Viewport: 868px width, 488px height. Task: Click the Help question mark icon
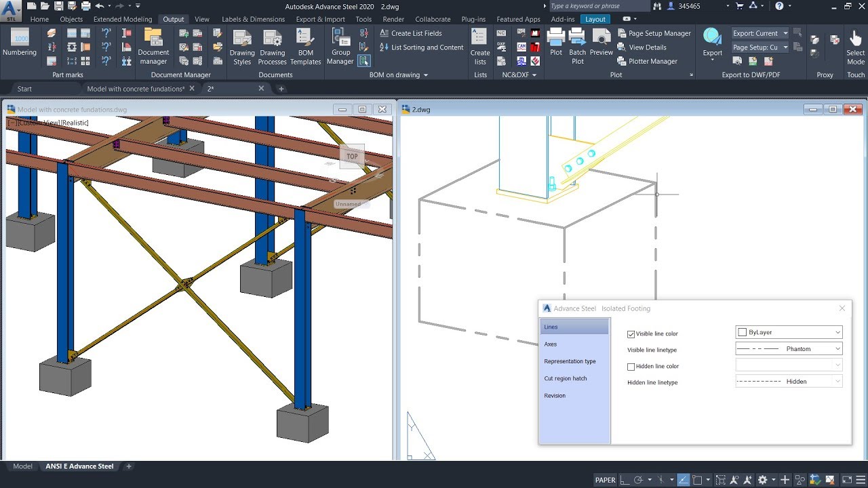[780, 6]
